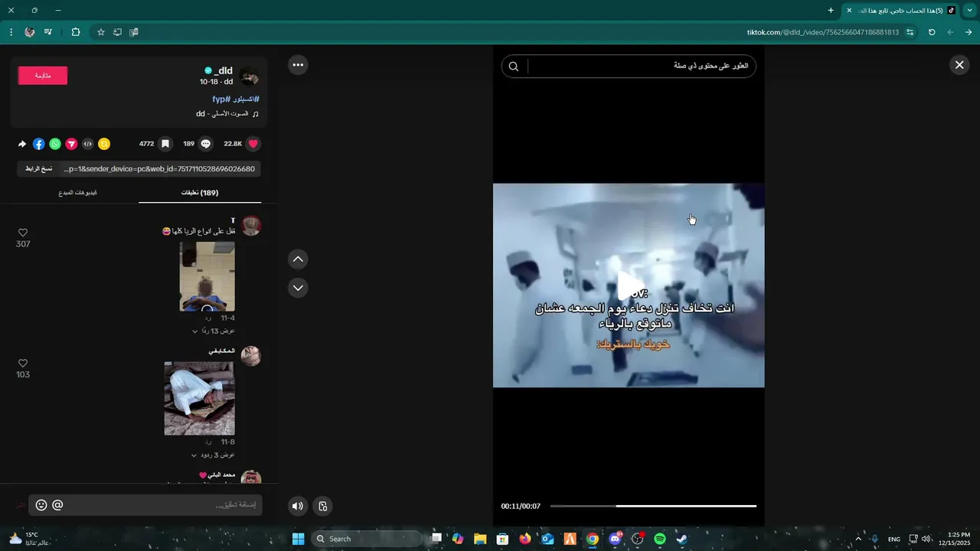The width and height of the screenshot is (980, 551).
Task: Open site info controls beside the URL
Action: point(910,32)
